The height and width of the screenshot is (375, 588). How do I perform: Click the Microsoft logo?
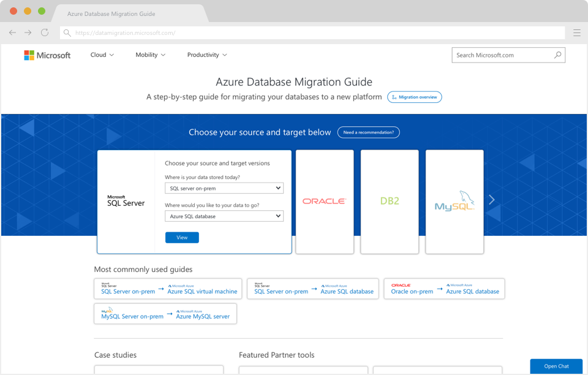tap(47, 55)
